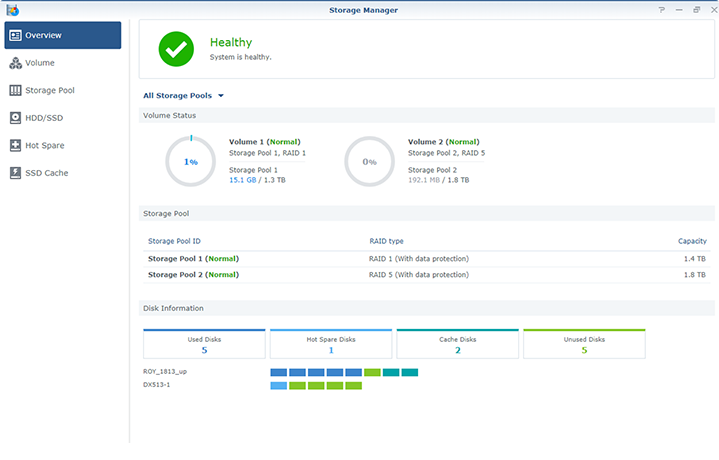The image size is (719, 460).
Task: Click the Storage Manager app logo
Action: pyautogui.click(x=11, y=9)
